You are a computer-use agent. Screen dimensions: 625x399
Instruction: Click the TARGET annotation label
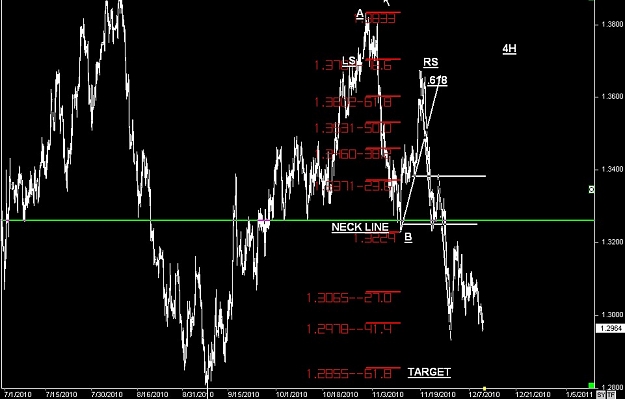click(429, 372)
